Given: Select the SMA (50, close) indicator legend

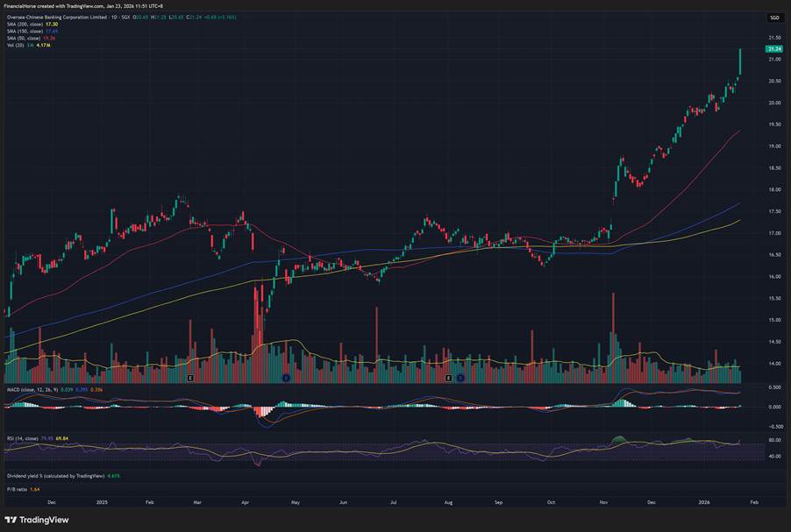Looking at the screenshot, I should pos(25,39).
